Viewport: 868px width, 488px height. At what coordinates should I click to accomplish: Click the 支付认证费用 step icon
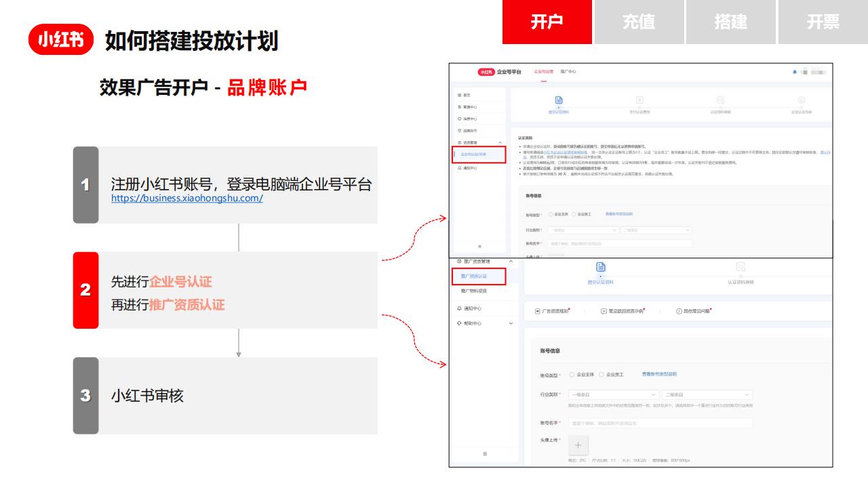pyautogui.click(x=639, y=99)
